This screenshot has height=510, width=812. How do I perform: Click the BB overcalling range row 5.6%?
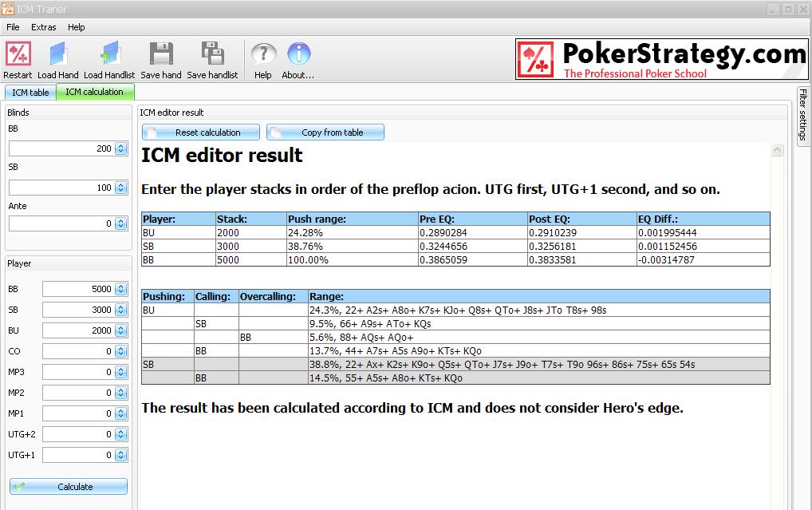point(455,338)
